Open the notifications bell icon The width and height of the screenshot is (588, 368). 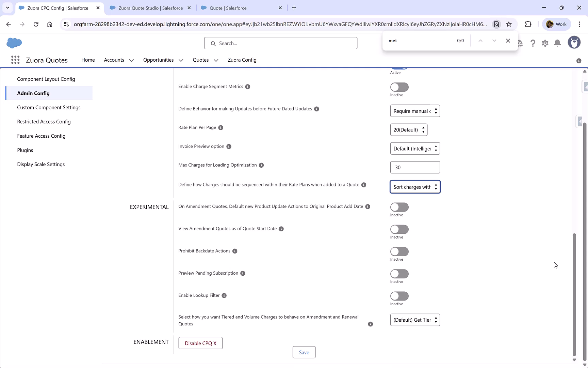pyautogui.click(x=557, y=43)
